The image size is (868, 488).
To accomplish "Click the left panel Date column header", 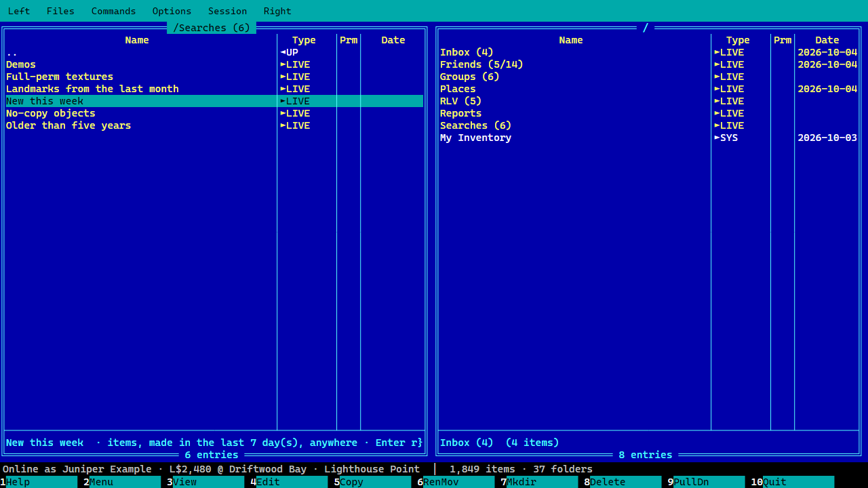I will (393, 40).
